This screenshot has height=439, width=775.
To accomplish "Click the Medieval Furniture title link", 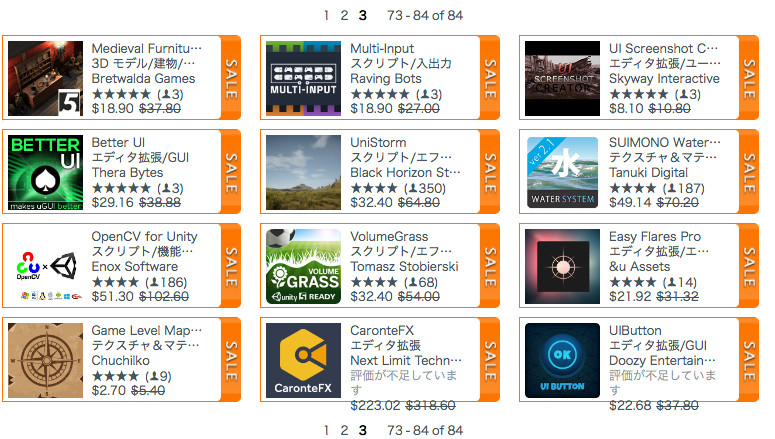I will tap(147, 48).
